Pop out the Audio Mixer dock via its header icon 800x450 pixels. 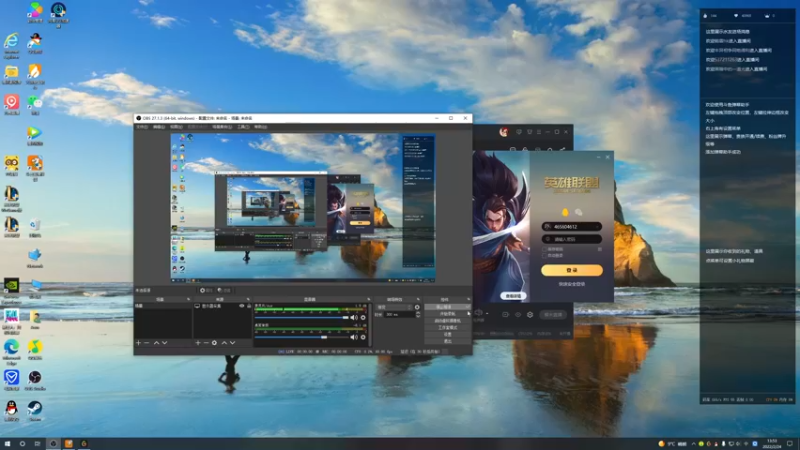point(368,299)
